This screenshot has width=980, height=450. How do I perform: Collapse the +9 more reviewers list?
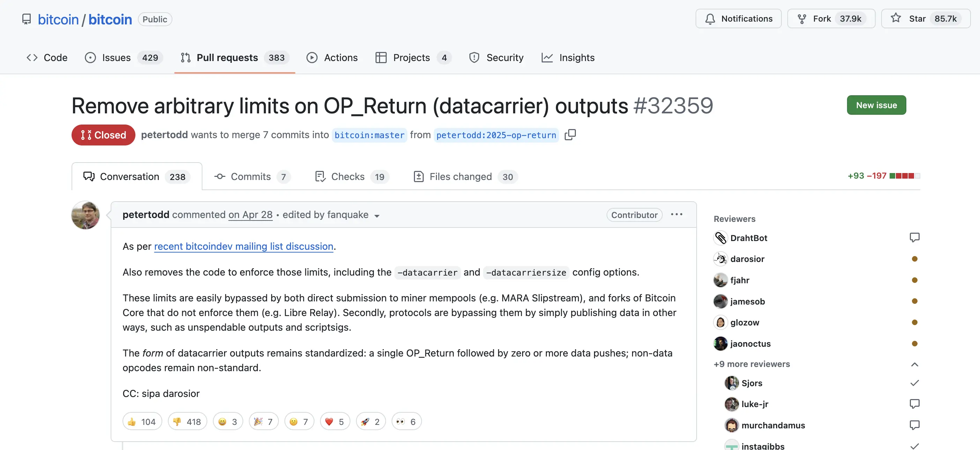[x=914, y=365]
